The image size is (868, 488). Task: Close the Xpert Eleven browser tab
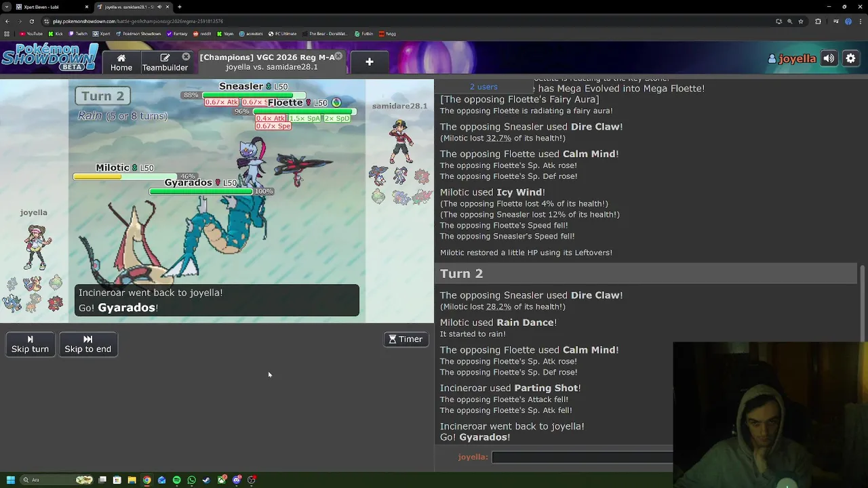(87, 7)
